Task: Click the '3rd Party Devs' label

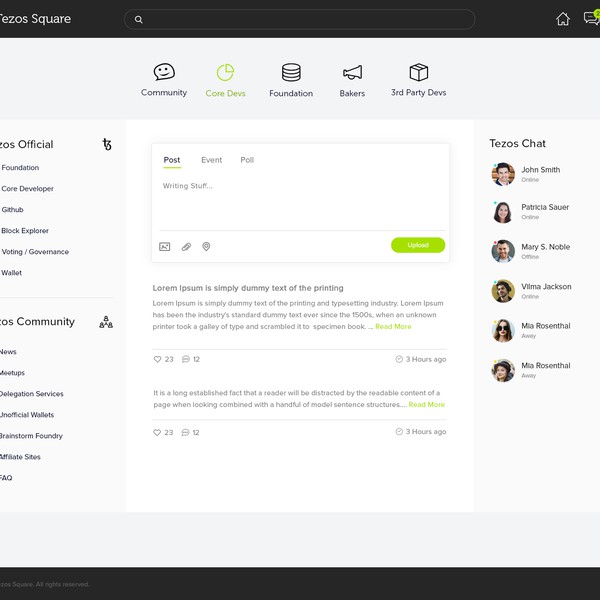Action: [x=419, y=93]
